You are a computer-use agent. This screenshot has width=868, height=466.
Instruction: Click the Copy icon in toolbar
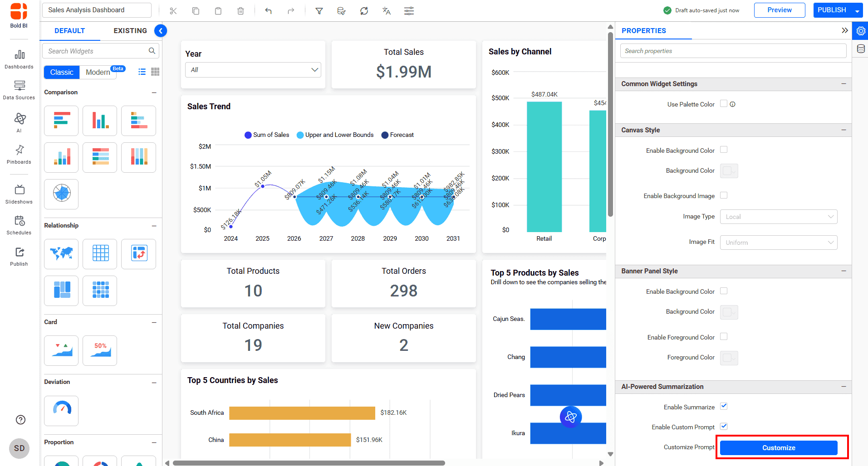pos(196,11)
